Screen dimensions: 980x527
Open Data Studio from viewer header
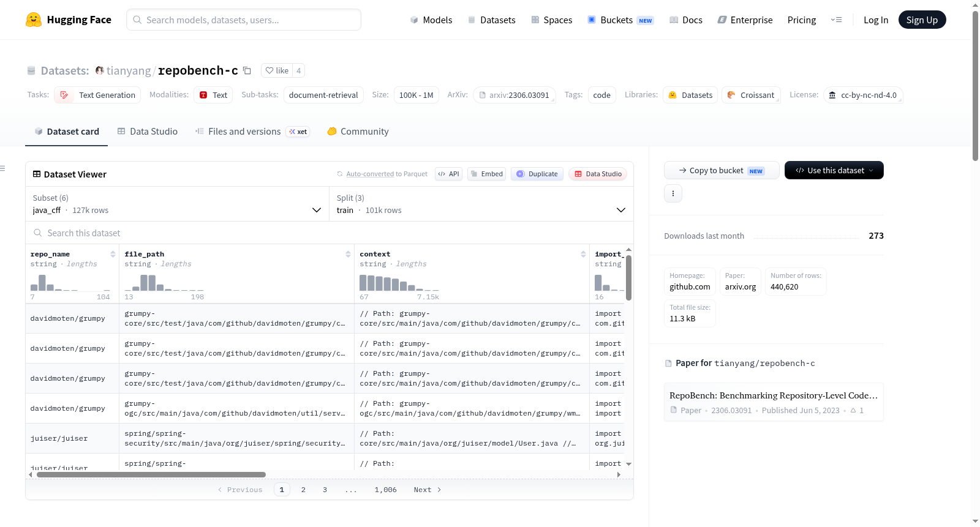click(598, 174)
